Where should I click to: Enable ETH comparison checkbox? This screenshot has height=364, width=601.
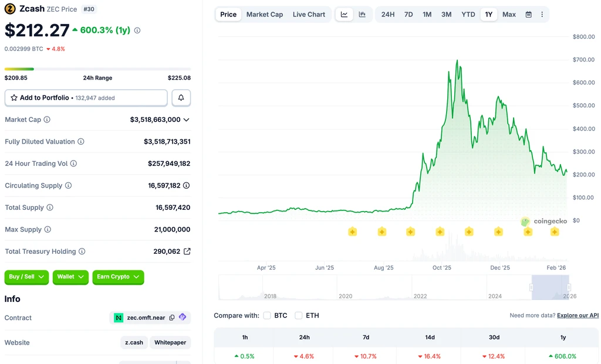(x=299, y=315)
